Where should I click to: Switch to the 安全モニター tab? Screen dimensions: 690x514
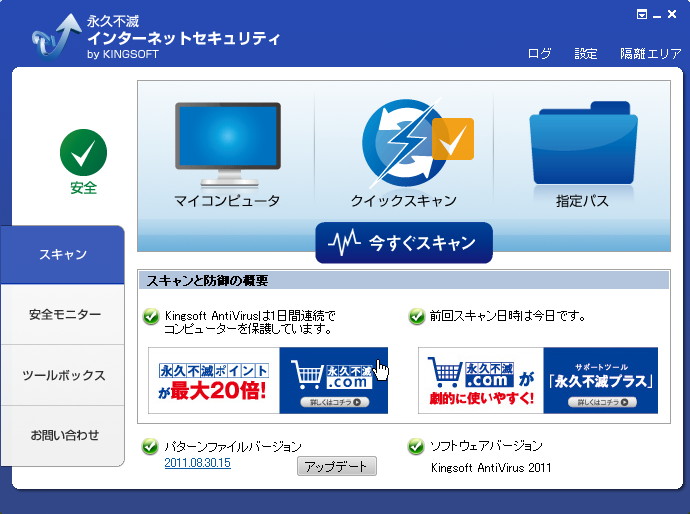pyautogui.click(x=62, y=314)
